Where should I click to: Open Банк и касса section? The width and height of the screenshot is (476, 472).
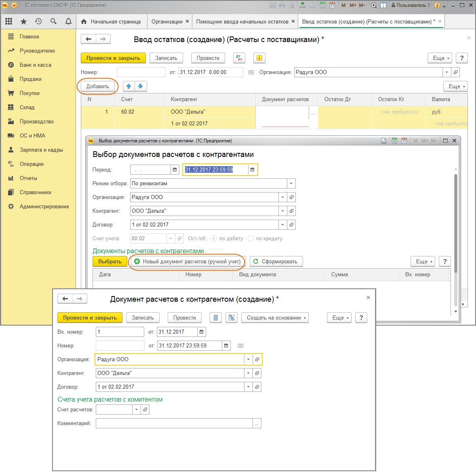[x=36, y=65]
